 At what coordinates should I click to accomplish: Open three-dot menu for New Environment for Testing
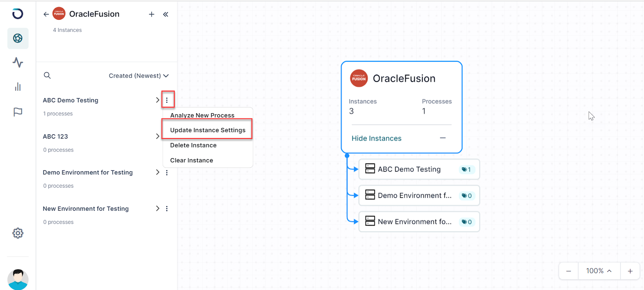tap(167, 209)
